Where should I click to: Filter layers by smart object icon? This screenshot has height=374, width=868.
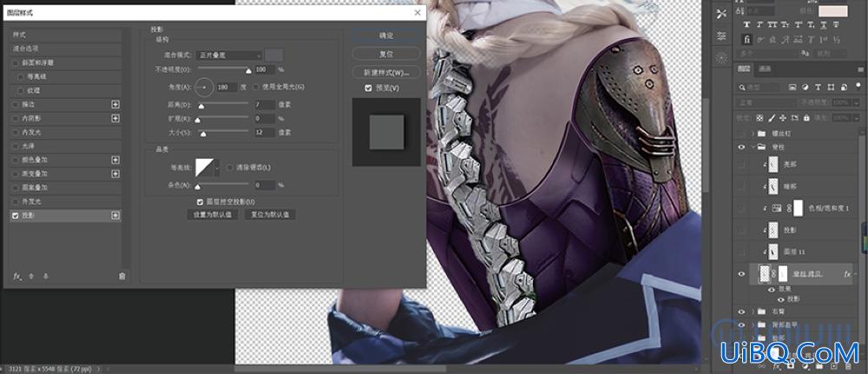click(844, 88)
